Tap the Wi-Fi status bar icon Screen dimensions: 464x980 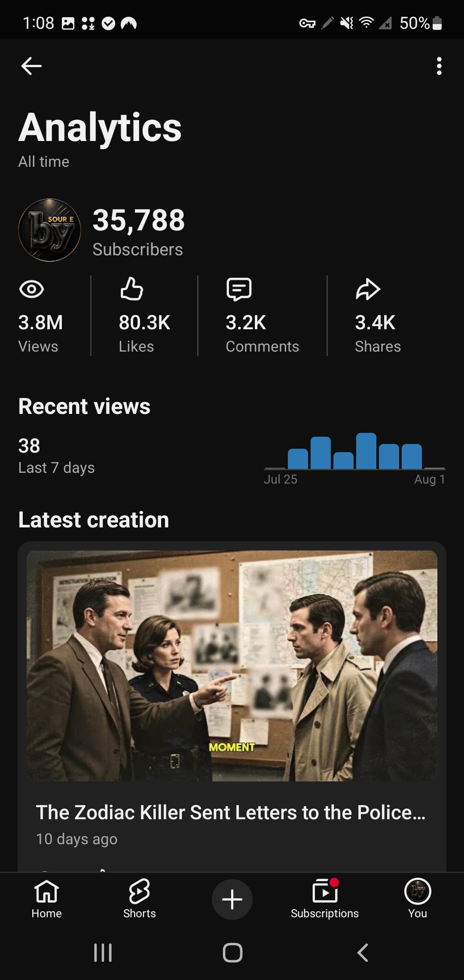(366, 22)
